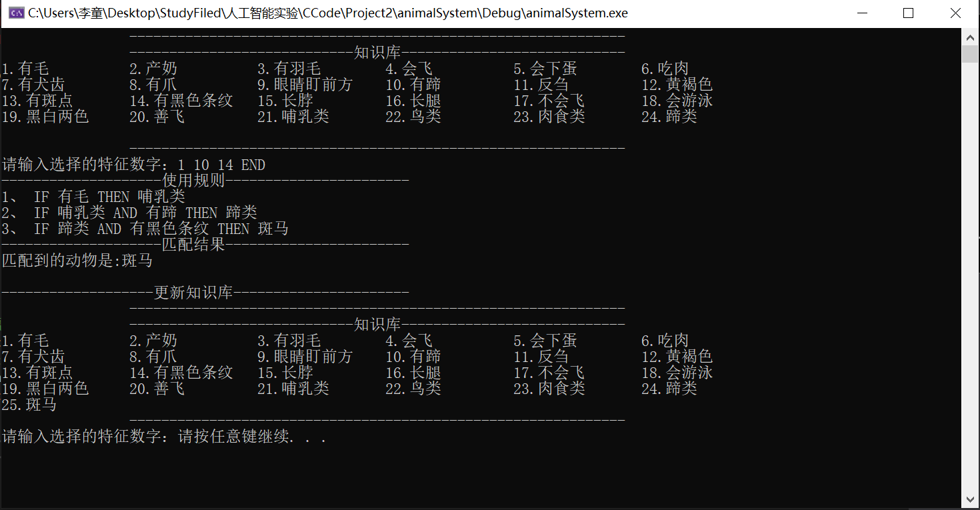Click '1.有毛' in the original 知识库 list
The image size is (980, 510).
tap(25, 69)
